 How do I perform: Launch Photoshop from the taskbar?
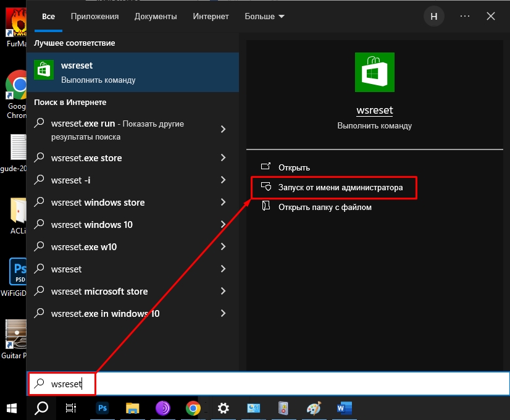pyautogui.click(x=102, y=408)
